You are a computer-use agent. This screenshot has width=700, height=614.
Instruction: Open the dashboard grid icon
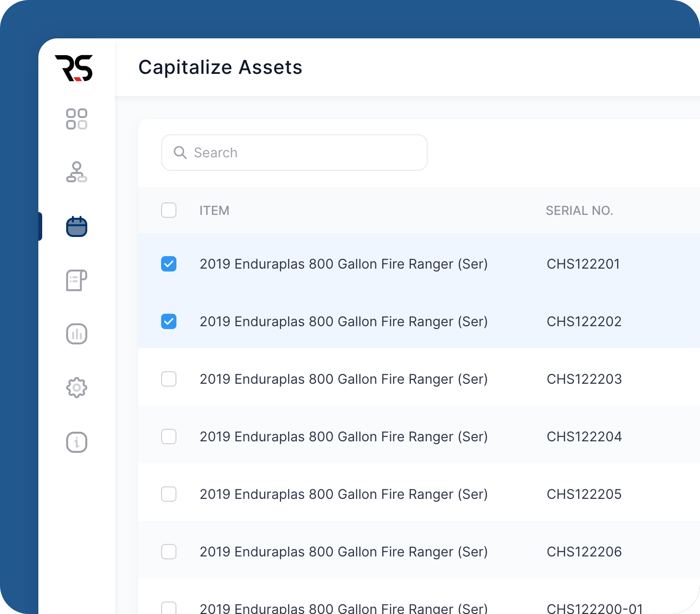tap(77, 119)
